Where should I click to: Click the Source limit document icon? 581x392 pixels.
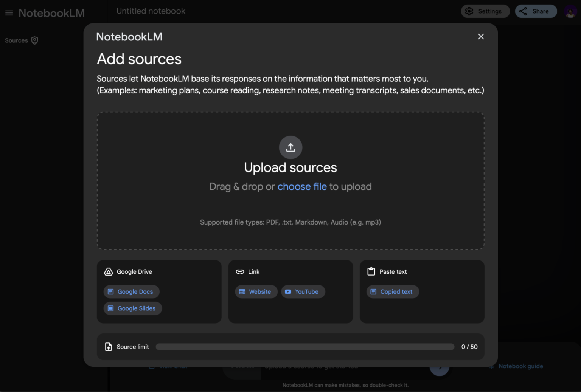(108, 346)
